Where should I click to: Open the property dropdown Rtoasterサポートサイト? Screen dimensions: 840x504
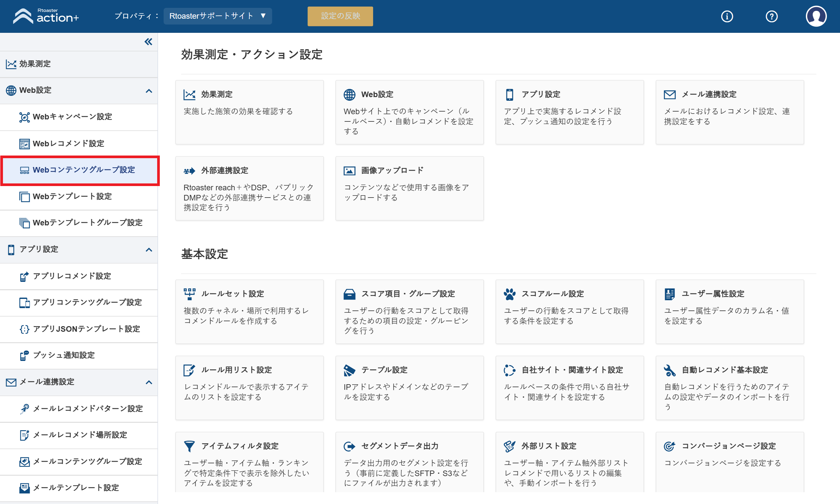tap(218, 16)
